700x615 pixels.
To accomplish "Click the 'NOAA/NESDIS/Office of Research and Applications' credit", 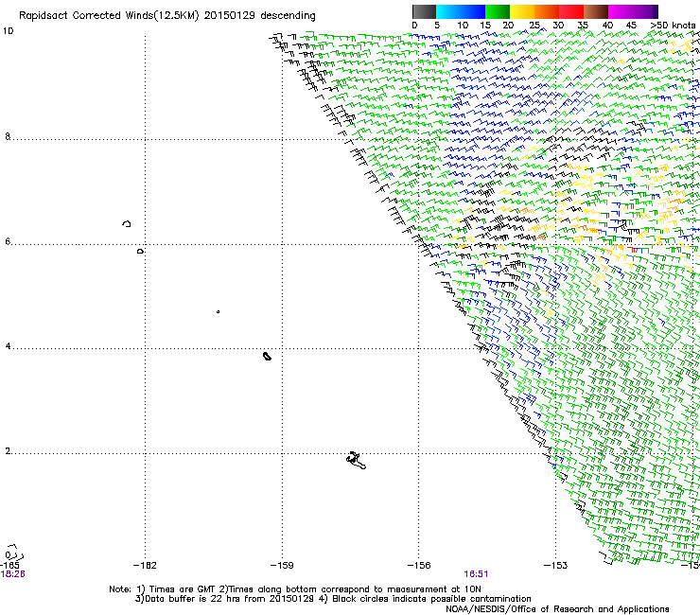I will (557, 609).
